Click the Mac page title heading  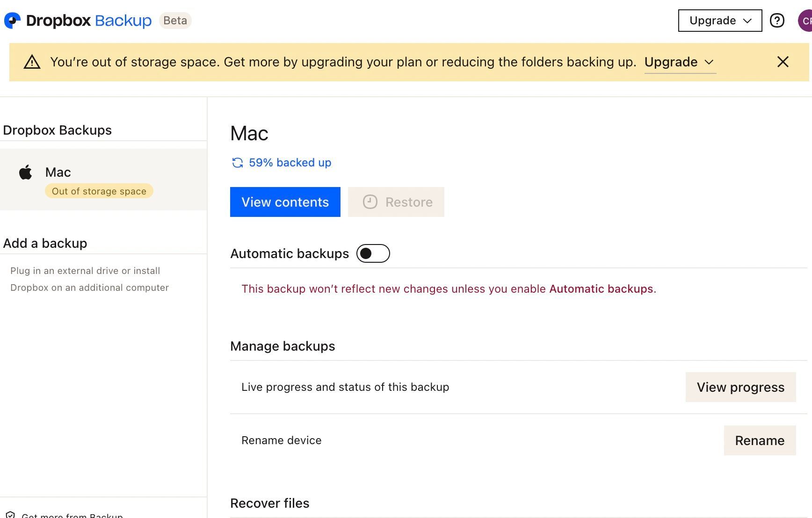pyautogui.click(x=249, y=134)
